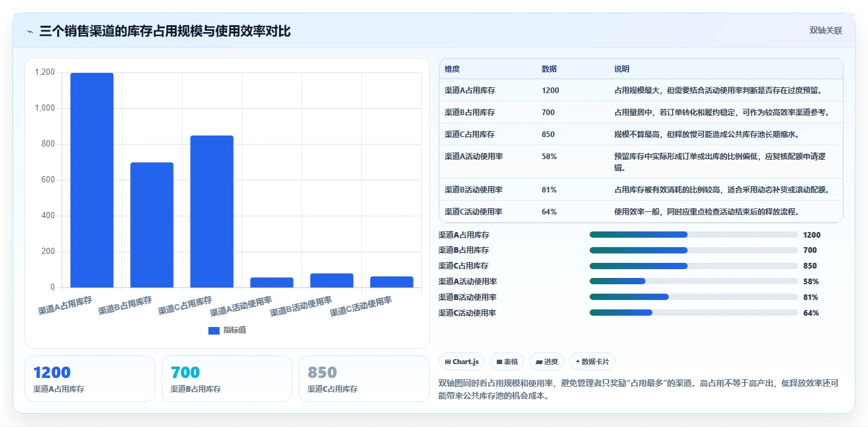The width and height of the screenshot is (868, 427).
Task: Click the 渠道C活动使用率 x-axis label
Action: coord(361,306)
